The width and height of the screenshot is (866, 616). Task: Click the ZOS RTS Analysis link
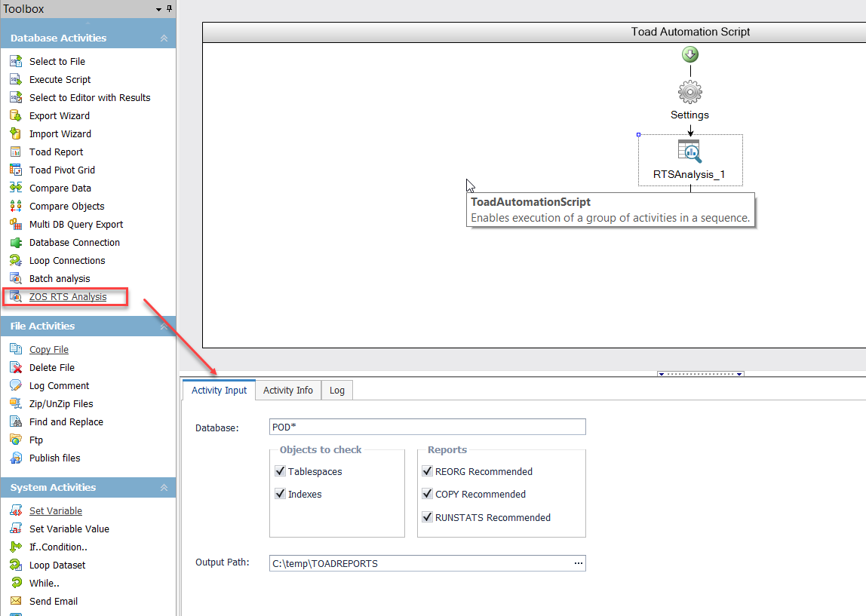(68, 297)
